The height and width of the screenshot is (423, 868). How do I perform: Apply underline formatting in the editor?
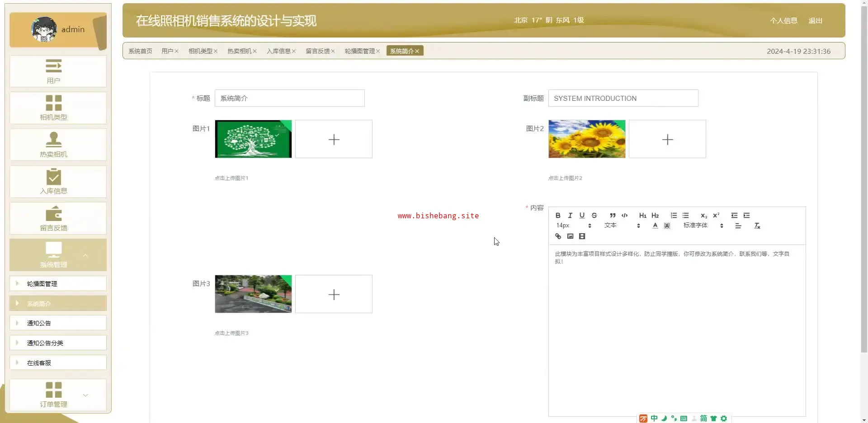pyautogui.click(x=582, y=216)
